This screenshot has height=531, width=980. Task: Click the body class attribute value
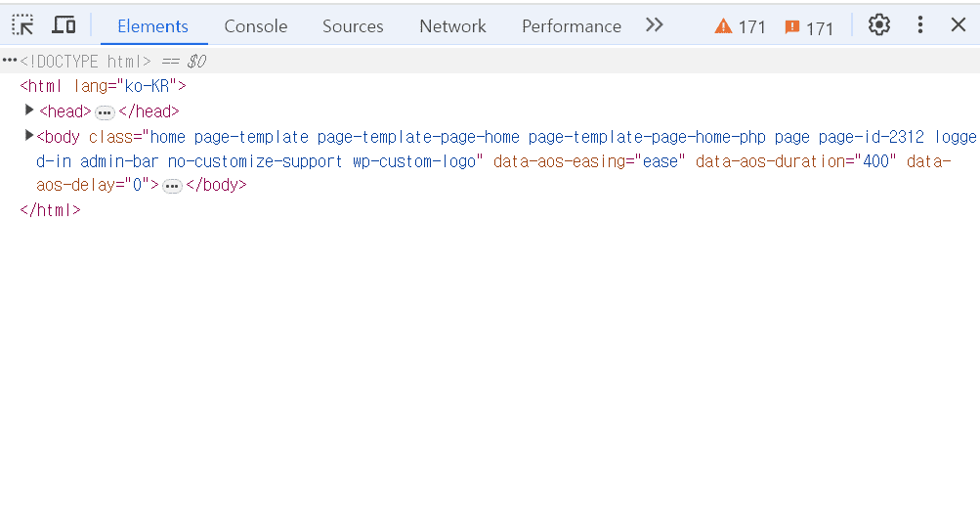(x=506, y=149)
